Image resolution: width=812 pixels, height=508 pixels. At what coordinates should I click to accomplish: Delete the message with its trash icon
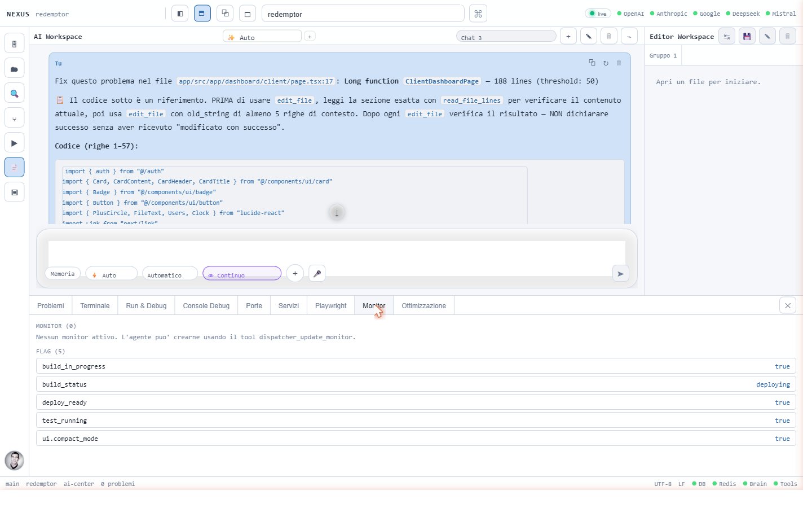tap(619, 63)
